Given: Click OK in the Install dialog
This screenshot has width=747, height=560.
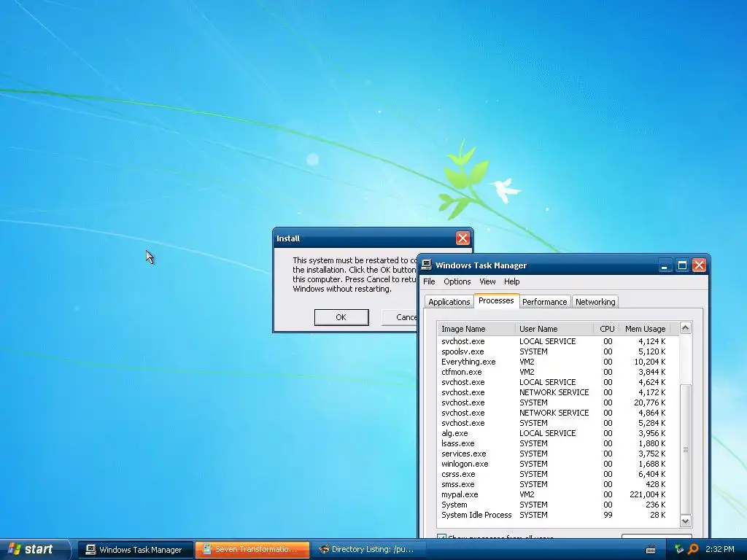Looking at the screenshot, I should [341, 317].
